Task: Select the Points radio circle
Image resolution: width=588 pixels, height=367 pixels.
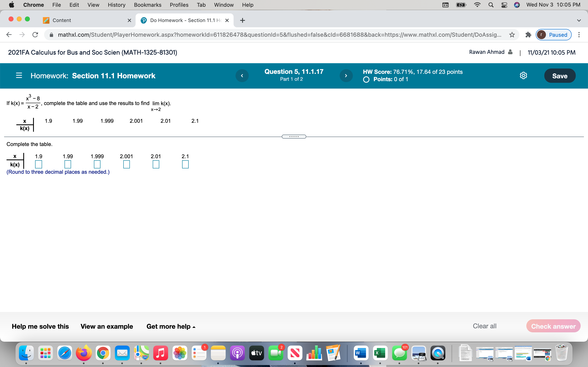Action: coord(366,79)
